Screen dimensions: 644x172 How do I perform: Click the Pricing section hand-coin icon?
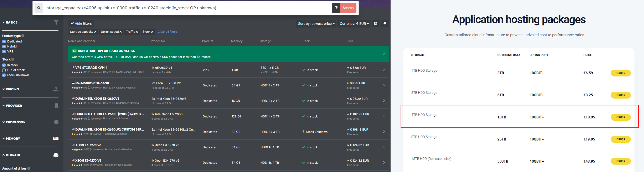point(56,89)
